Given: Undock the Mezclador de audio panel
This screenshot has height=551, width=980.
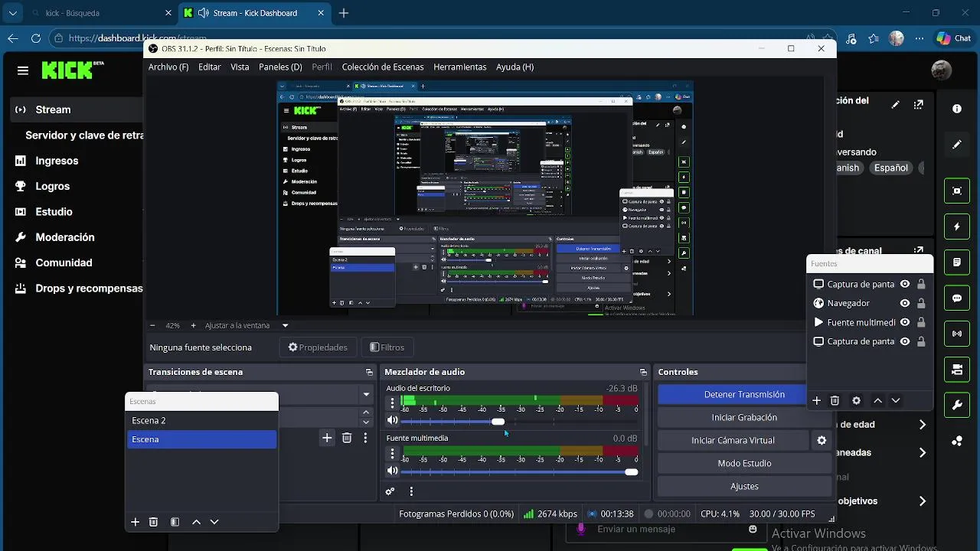Looking at the screenshot, I should [x=643, y=372].
